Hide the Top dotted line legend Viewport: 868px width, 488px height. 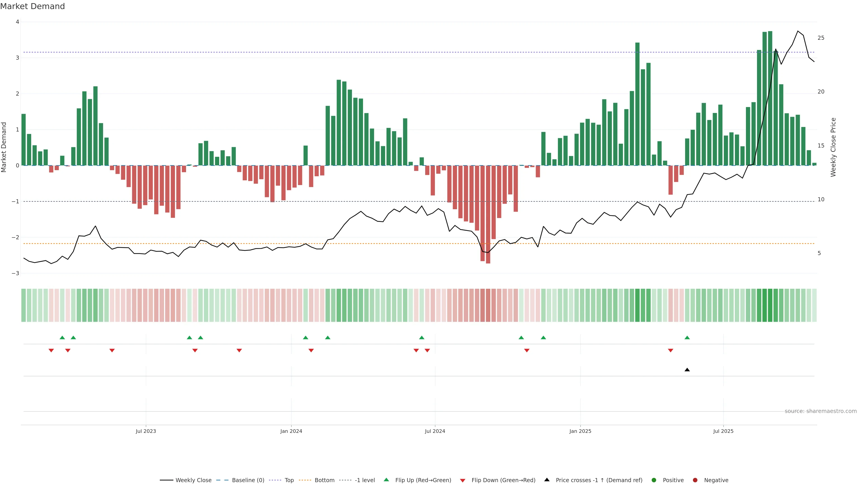point(289,480)
